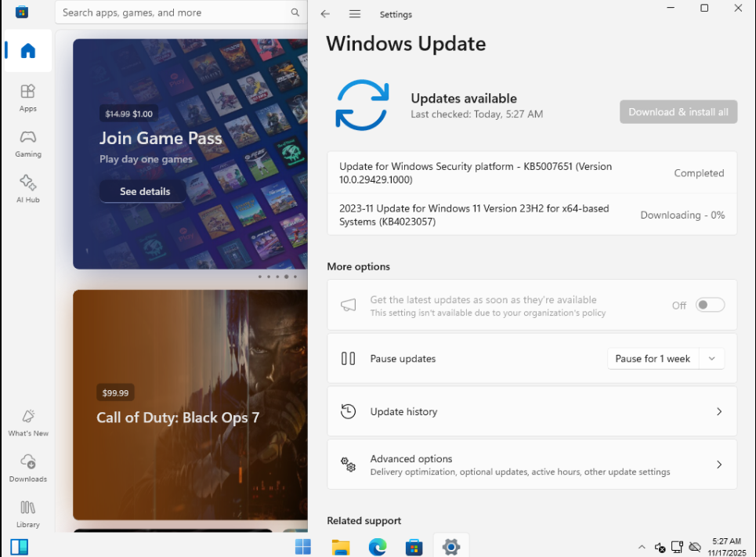The height and width of the screenshot is (557, 756).
Task: Open File Explorer from taskbar
Action: click(340, 547)
